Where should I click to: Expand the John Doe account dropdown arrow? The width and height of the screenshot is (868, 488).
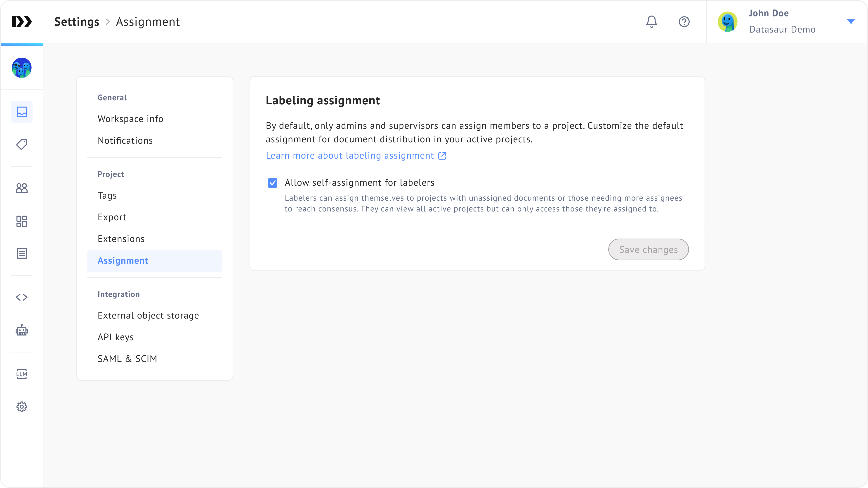point(850,21)
